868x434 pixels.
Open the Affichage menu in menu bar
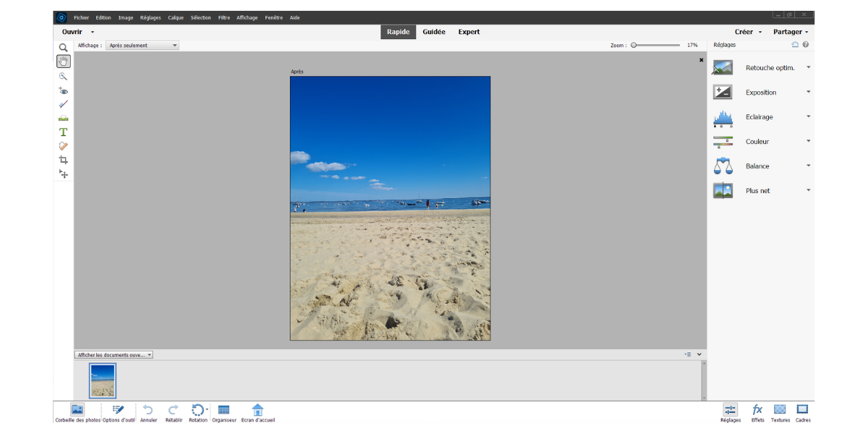pos(247,17)
